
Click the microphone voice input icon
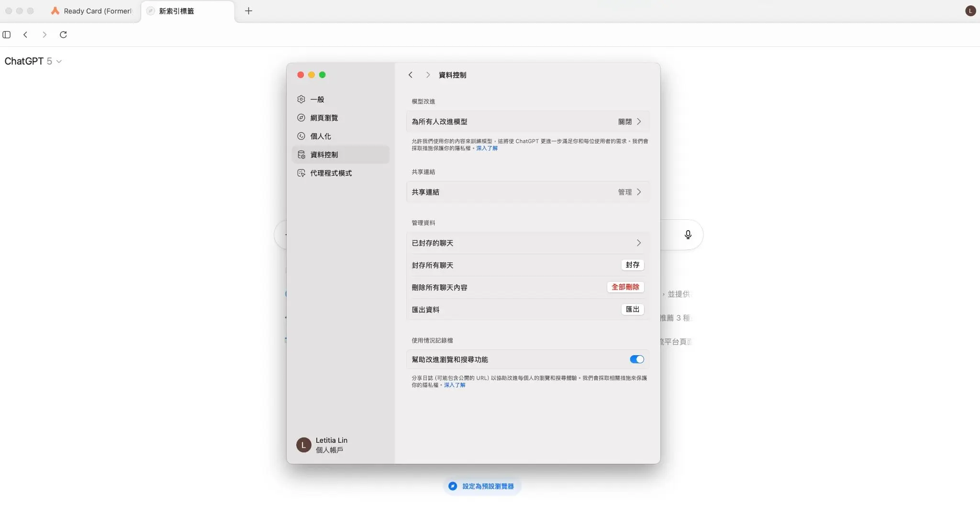pos(688,235)
